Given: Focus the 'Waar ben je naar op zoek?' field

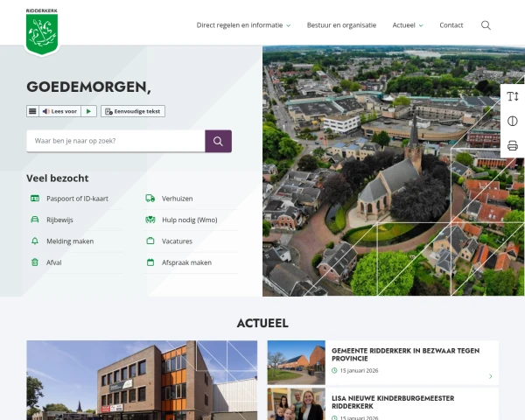Looking at the screenshot, I should [x=115, y=141].
